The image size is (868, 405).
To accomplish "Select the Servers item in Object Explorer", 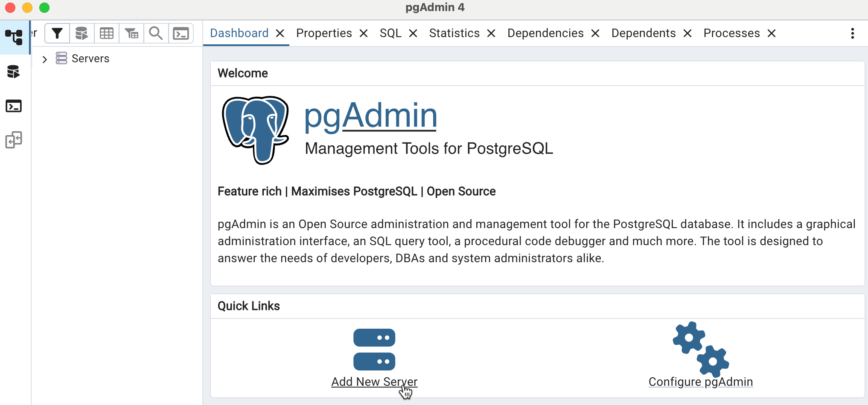I will 90,58.
